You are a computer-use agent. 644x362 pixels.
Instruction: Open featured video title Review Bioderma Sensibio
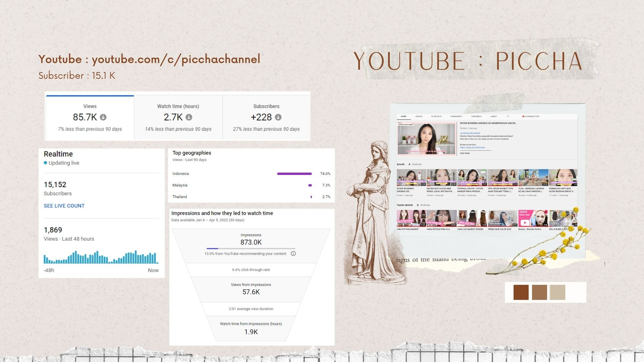[x=488, y=123]
